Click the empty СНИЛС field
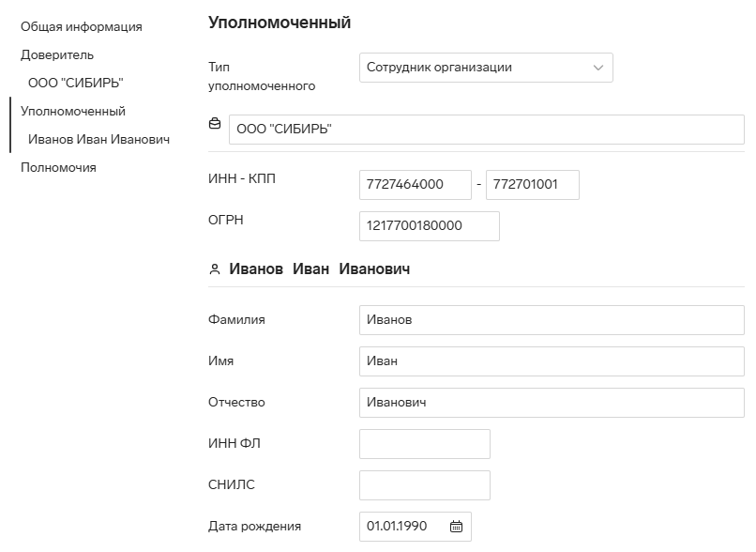This screenshot has height=552, width=756. 425,485
